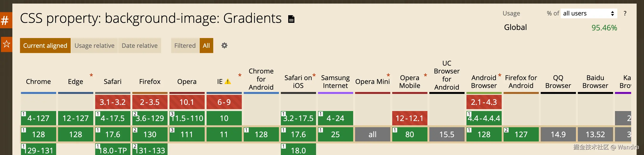
Task: Open the spec document icon beside title
Action: coord(291,19)
